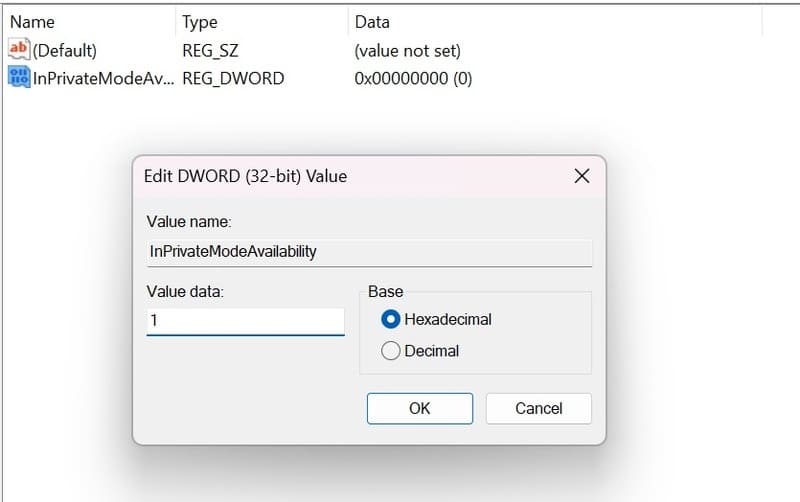The width and height of the screenshot is (800, 502).
Task: Confirm the value with OK
Action: pyautogui.click(x=420, y=408)
